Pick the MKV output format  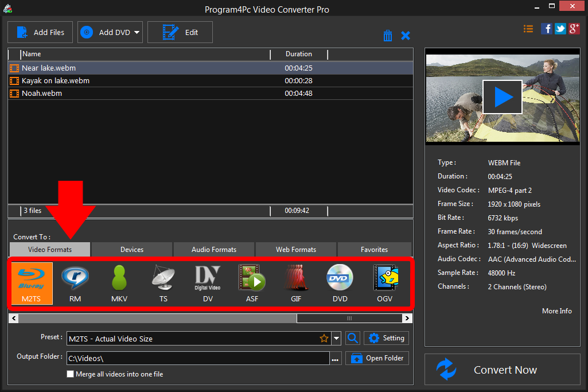(x=119, y=282)
